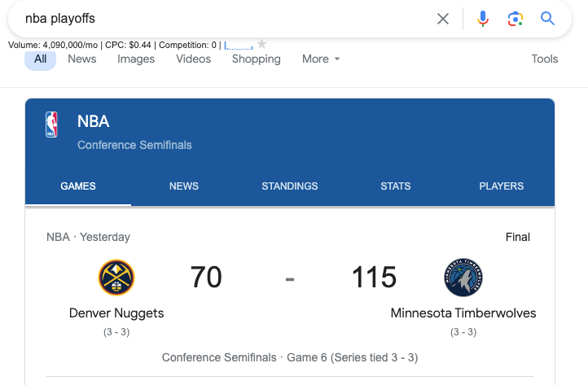This screenshot has width=588, height=385.
Task: Expand the More search filters dropdown
Action: (321, 59)
